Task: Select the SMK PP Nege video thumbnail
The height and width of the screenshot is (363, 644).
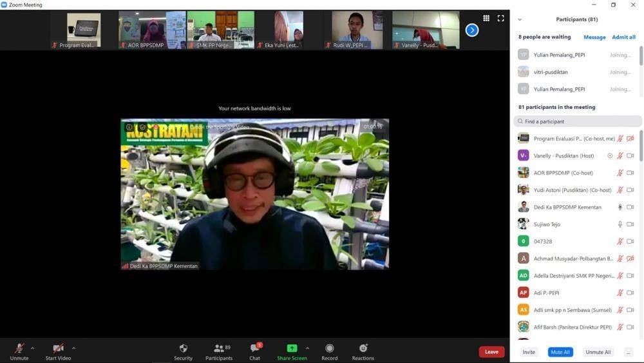Action: coord(220,30)
